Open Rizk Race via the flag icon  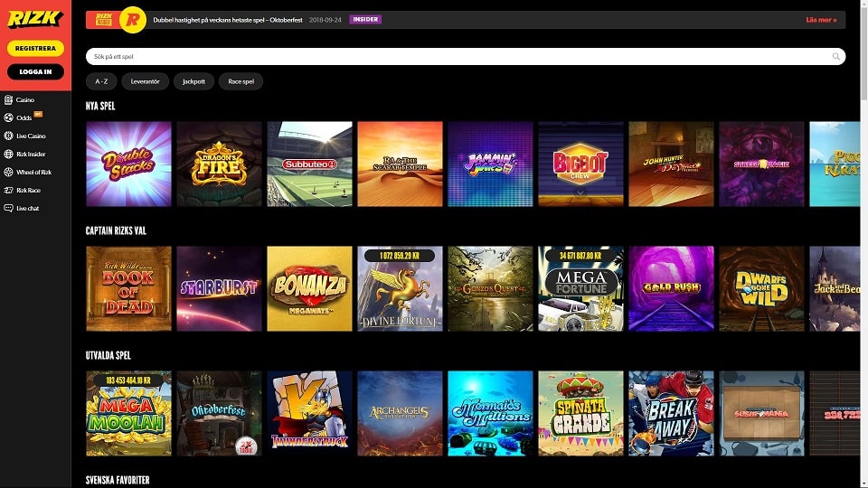tap(8, 191)
